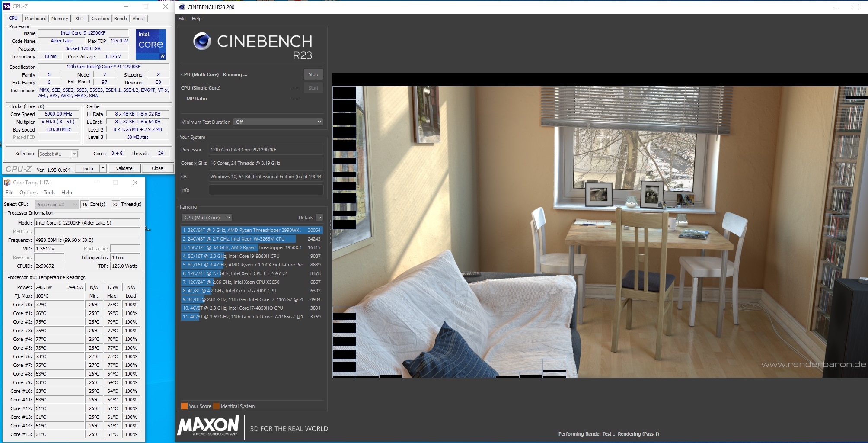Click the Details label in Ranking
Viewport: 868px width, 443px height.
tap(306, 218)
